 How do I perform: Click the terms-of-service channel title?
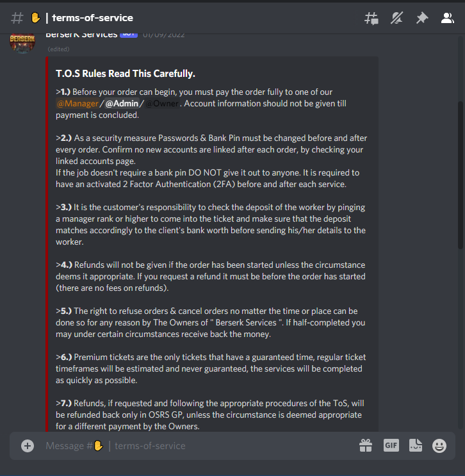tap(92, 18)
